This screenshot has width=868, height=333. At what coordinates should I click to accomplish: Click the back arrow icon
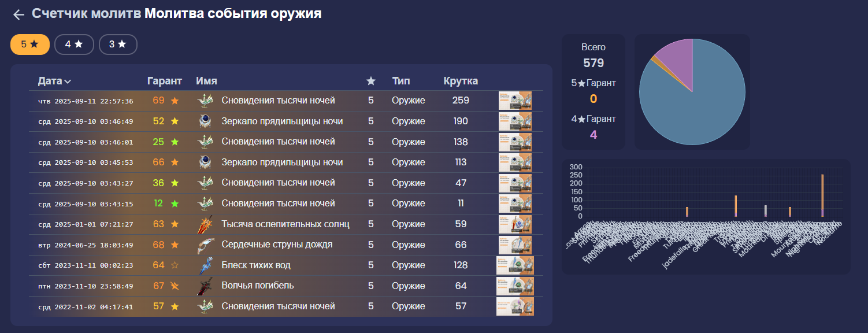coord(18,14)
